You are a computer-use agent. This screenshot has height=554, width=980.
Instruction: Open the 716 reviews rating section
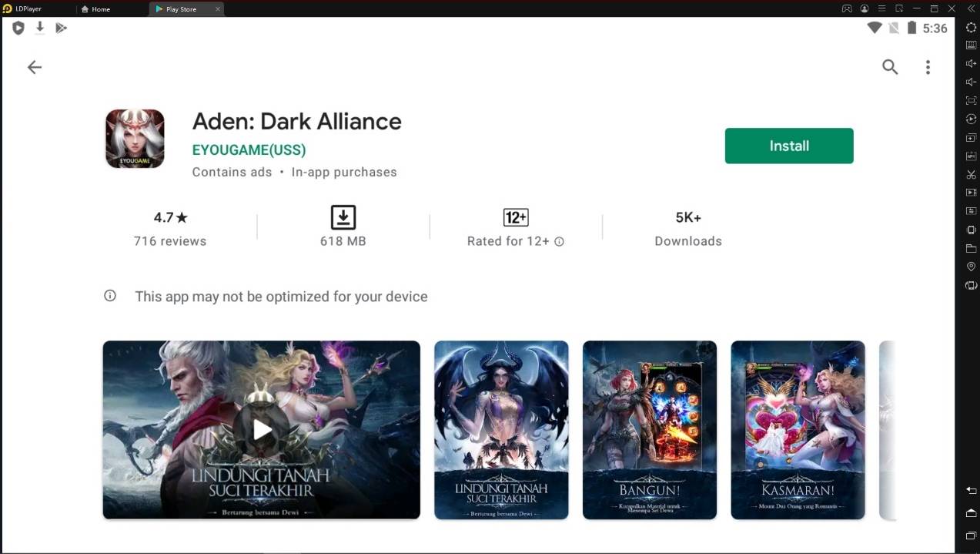pyautogui.click(x=170, y=228)
